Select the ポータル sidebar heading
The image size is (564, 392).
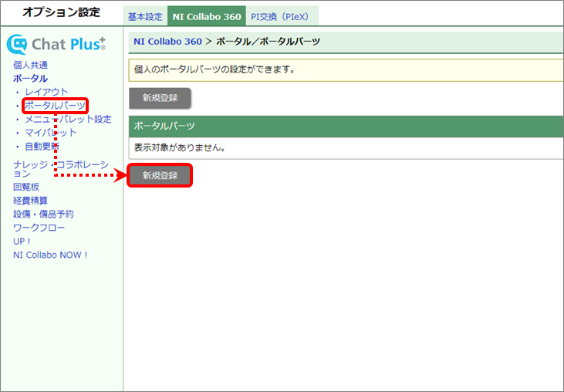tap(31, 79)
